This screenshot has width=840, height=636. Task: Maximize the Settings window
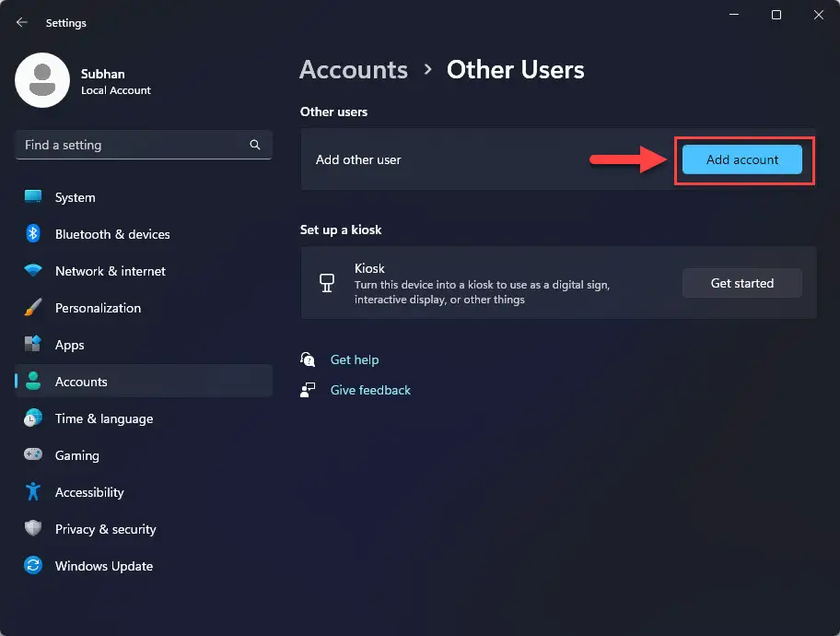[x=776, y=15]
